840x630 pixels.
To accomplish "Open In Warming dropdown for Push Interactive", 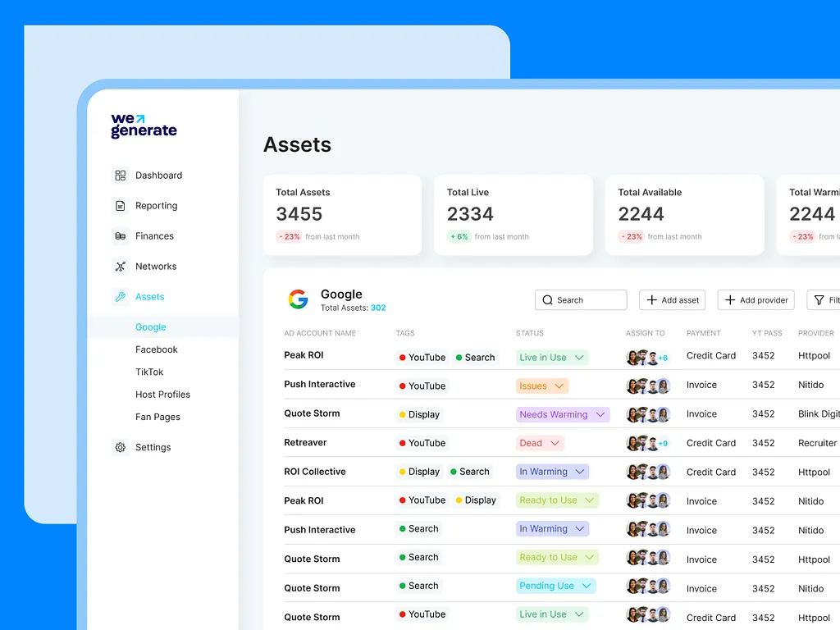I will coord(552,529).
